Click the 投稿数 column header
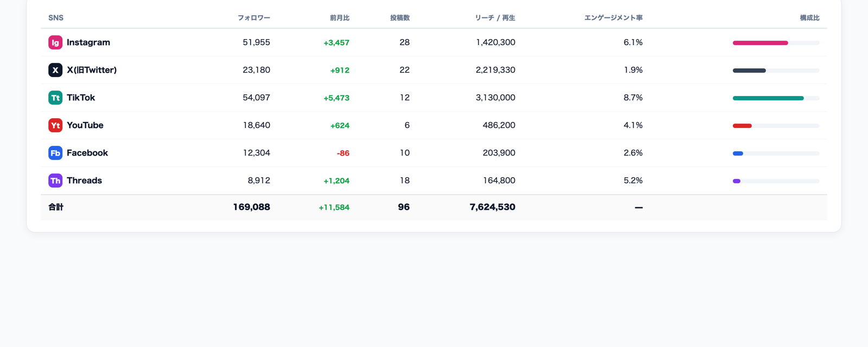Viewport: 868px width, 347px height. click(400, 18)
